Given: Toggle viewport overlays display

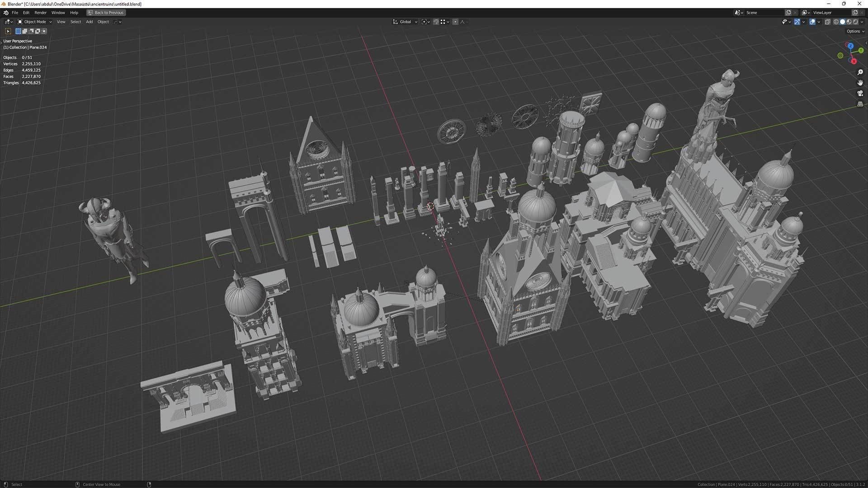Looking at the screenshot, I should coord(812,22).
